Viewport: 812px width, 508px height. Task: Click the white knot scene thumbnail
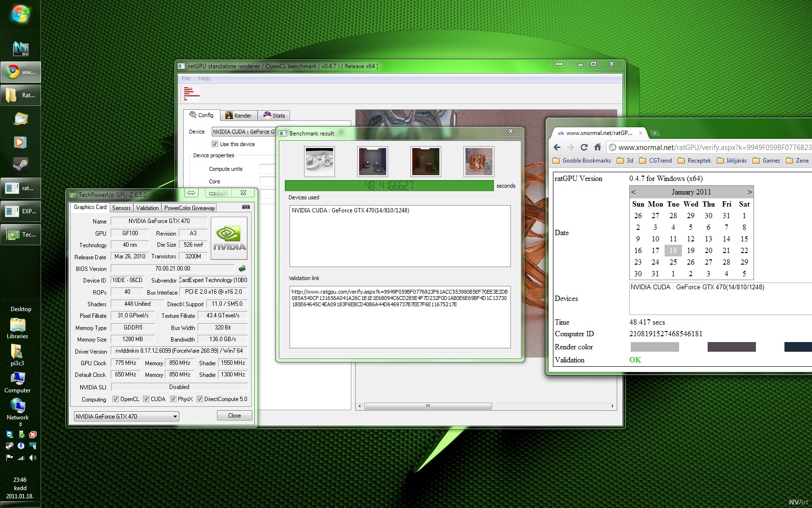point(319,162)
